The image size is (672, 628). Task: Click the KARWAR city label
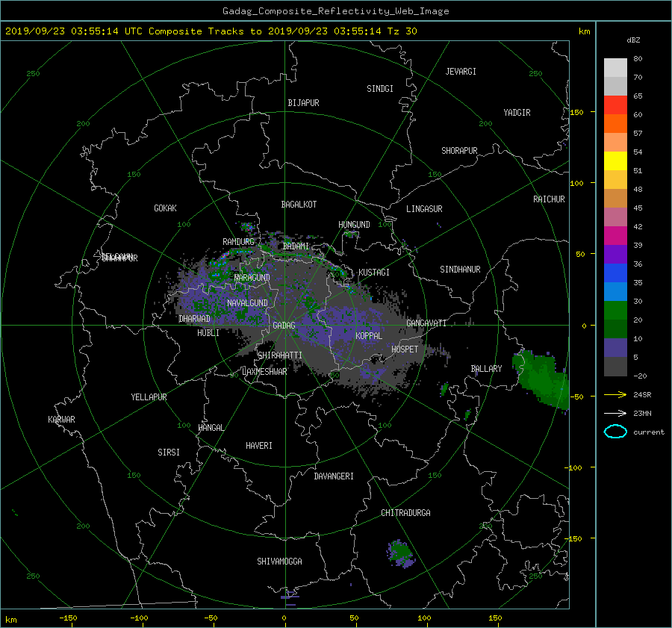pyautogui.click(x=61, y=419)
